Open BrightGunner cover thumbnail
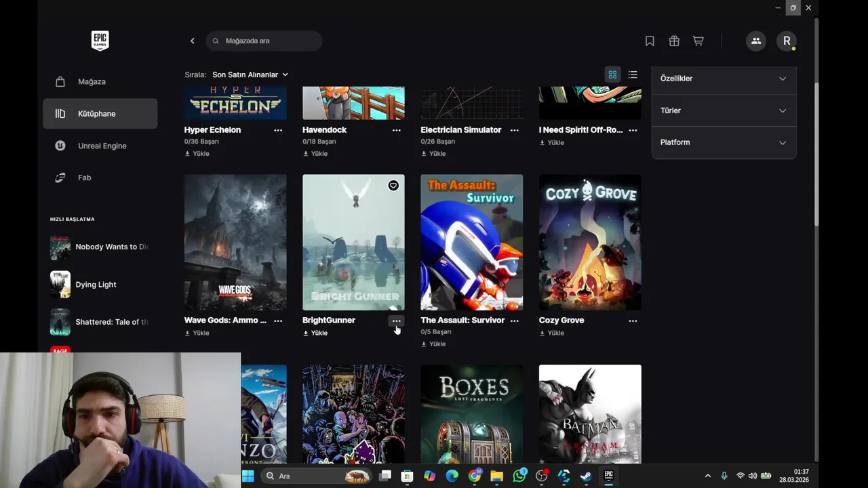This screenshot has width=868, height=488. pyautogui.click(x=353, y=243)
